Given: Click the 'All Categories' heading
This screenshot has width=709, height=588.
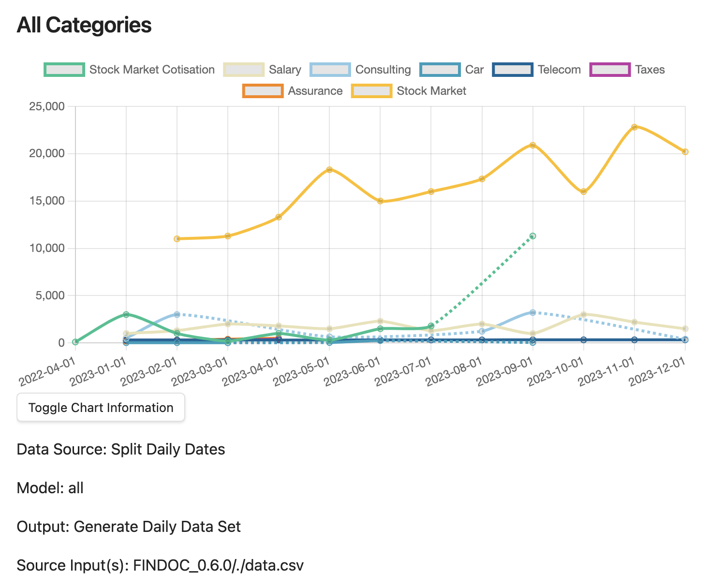Looking at the screenshot, I should [x=84, y=25].
